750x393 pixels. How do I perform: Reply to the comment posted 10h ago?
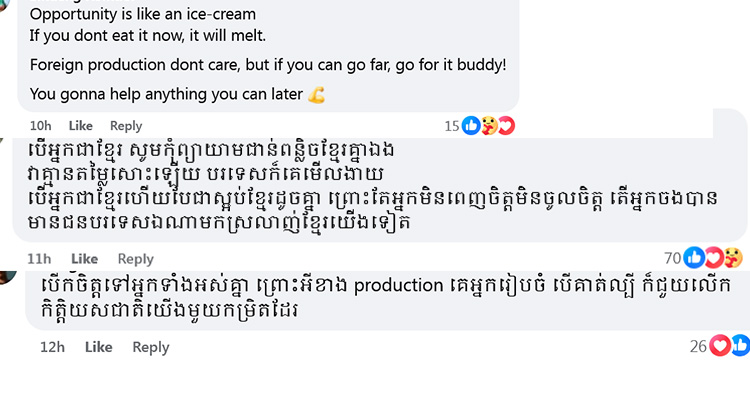point(126,126)
